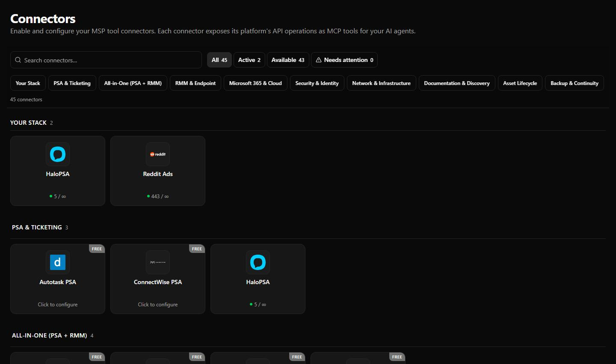Click the FREE badge on ConnectWise PSA
The height and width of the screenshot is (364, 616).
pyautogui.click(x=197, y=249)
